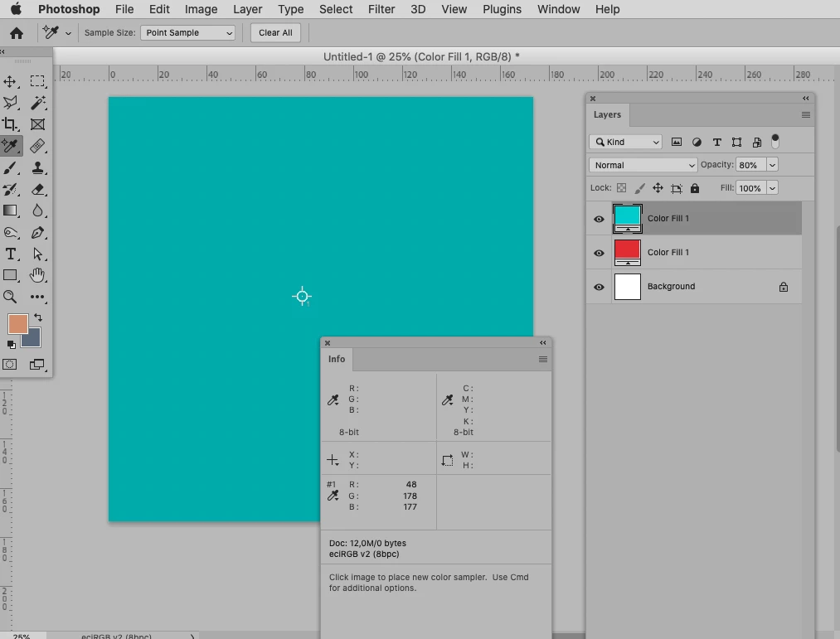The image size is (840, 639).
Task: Reset default foreground and background colors
Action: click(x=12, y=345)
